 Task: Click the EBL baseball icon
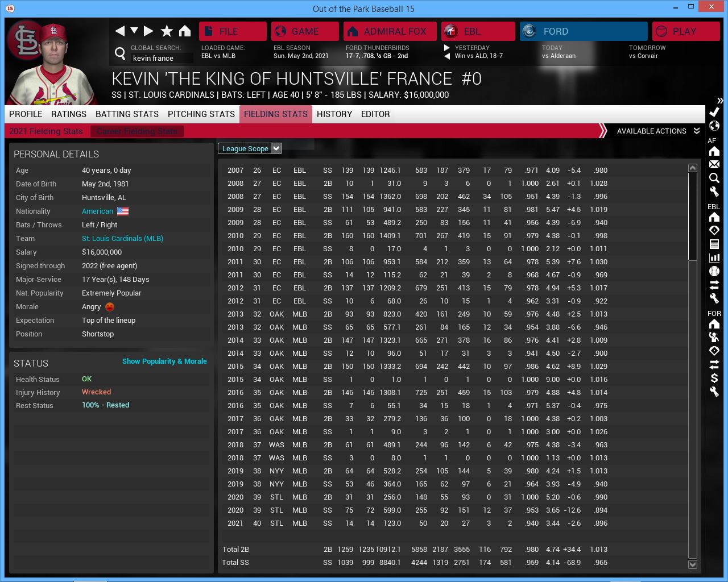[714, 271]
